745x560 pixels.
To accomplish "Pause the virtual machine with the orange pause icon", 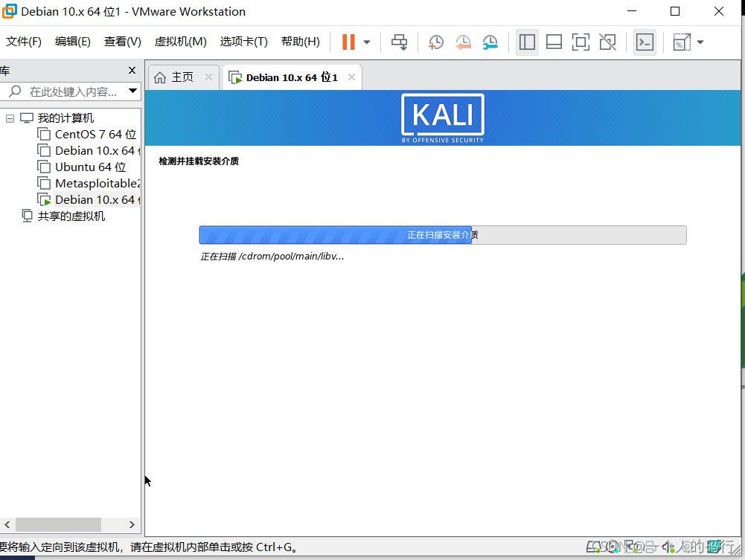I will point(348,42).
